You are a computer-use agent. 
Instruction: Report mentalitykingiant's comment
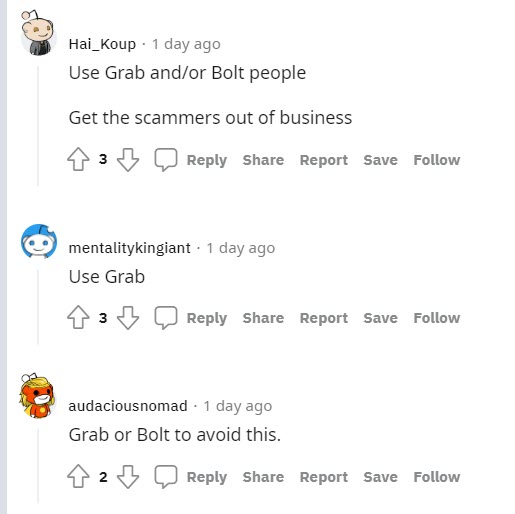click(324, 318)
